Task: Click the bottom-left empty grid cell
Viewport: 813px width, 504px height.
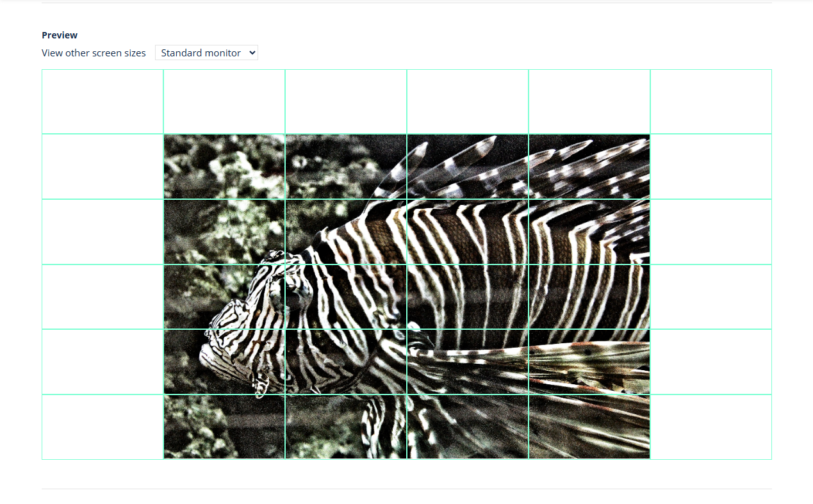Action: coord(103,427)
